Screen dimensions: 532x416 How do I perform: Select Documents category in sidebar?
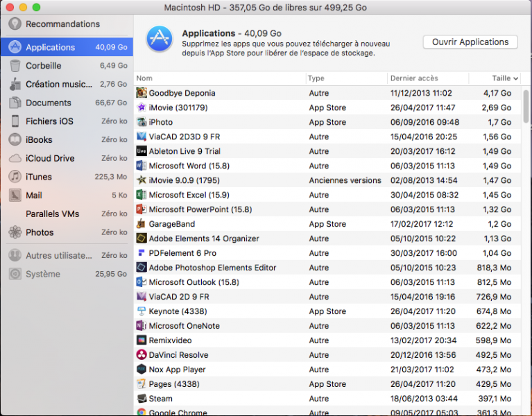click(67, 103)
